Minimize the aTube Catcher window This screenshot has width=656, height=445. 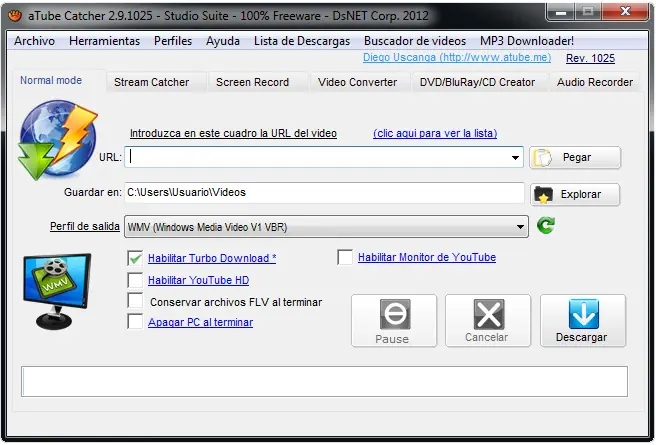pos(561,12)
